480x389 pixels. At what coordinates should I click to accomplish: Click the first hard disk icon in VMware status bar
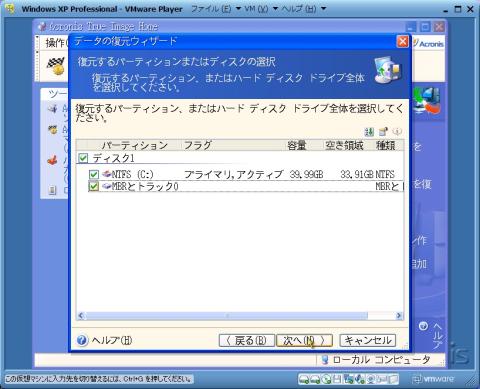point(304,379)
